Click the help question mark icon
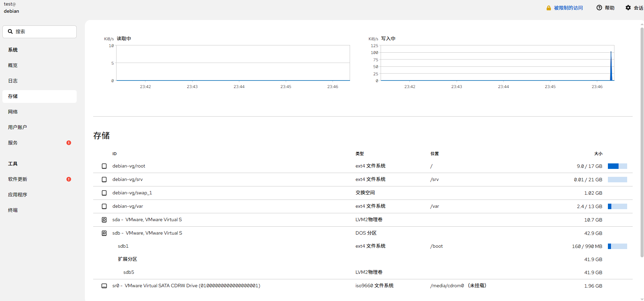644x301 pixels. (x=599, y=8)
